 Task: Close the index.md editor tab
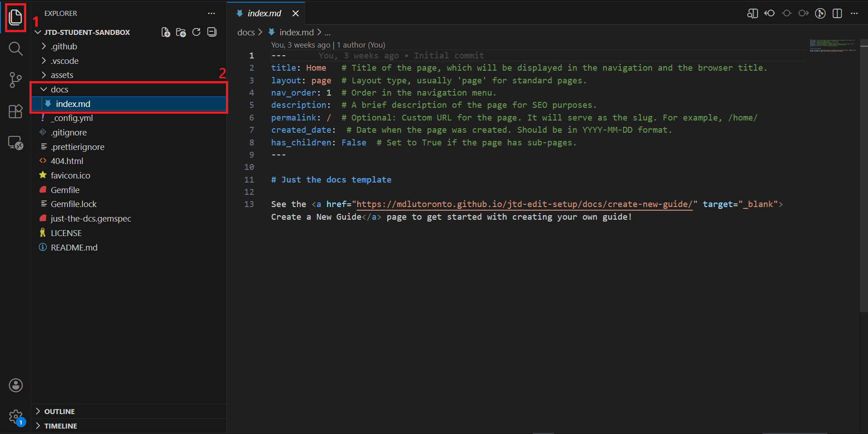click(x=296, y=14)
